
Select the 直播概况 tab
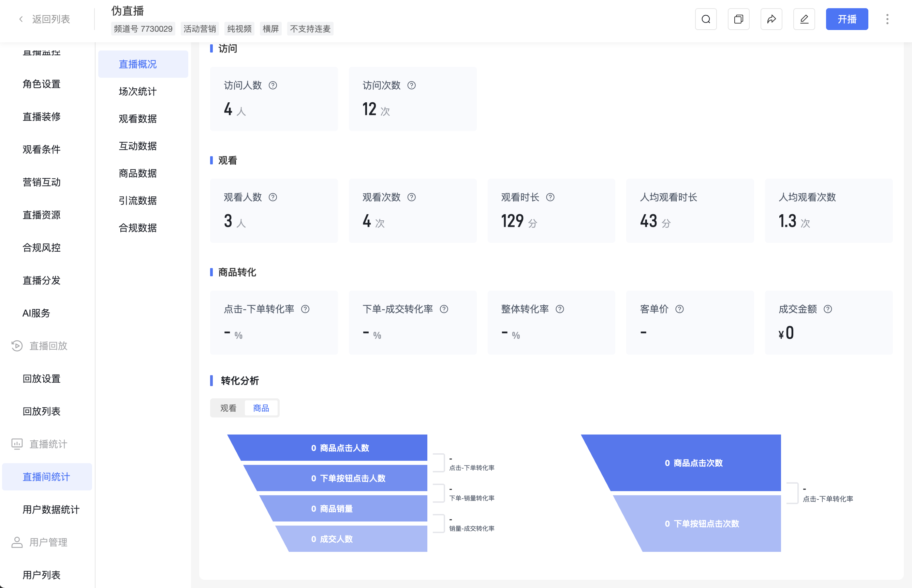143,64
